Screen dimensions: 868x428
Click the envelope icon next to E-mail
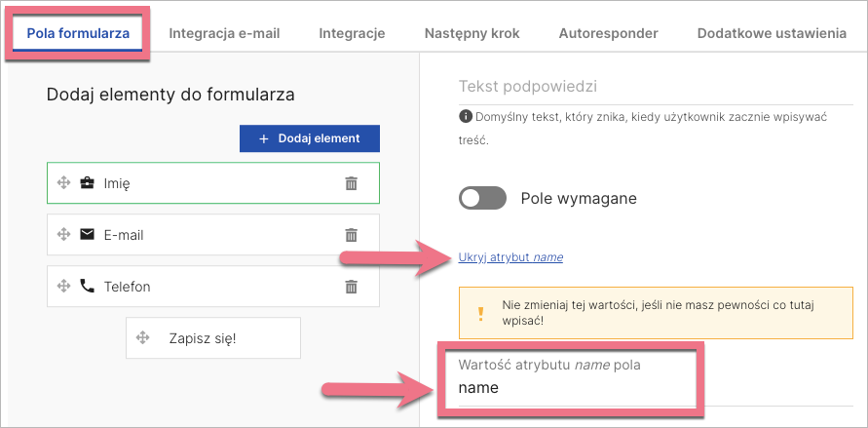(x=88, y=234)
